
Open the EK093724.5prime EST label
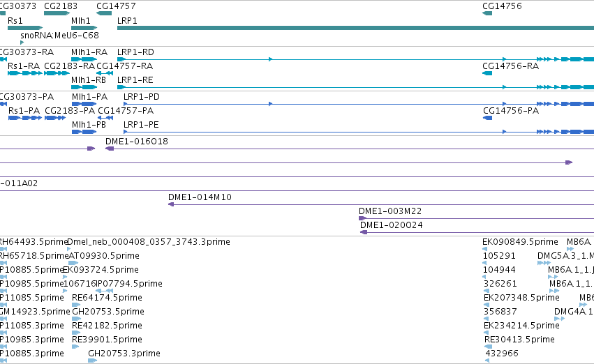[101, 269]
